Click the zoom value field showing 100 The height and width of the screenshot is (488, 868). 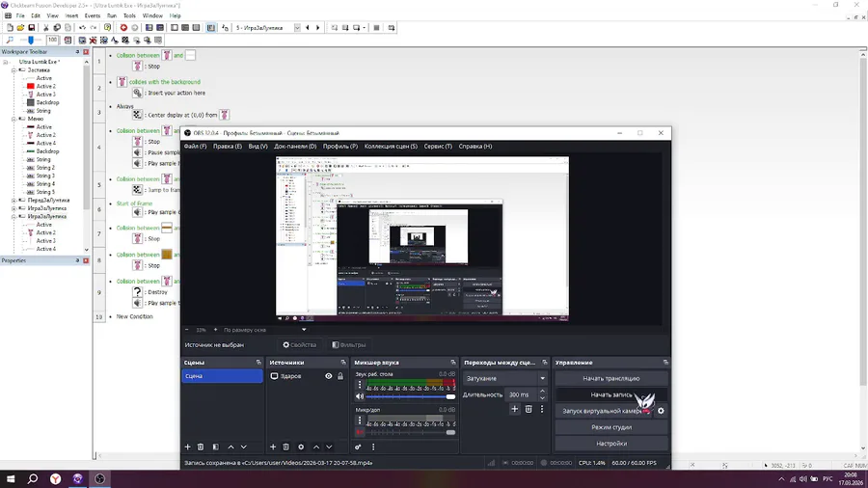[53, 40]
